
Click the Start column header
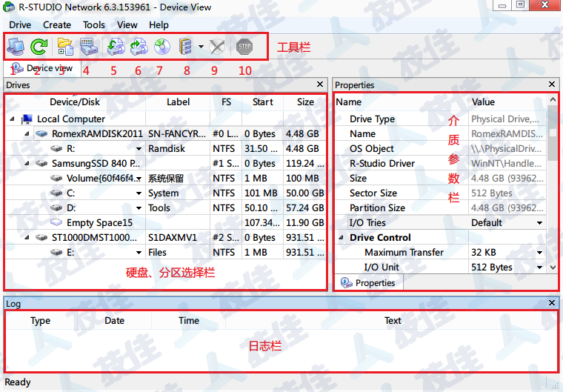[x=263, y=102]
